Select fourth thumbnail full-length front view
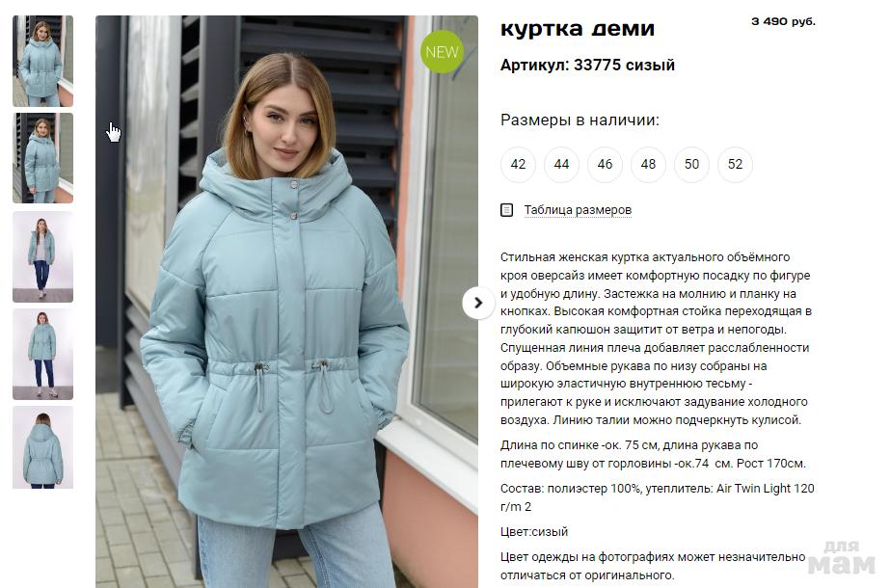890x588 pixels. tap(43, 354)
